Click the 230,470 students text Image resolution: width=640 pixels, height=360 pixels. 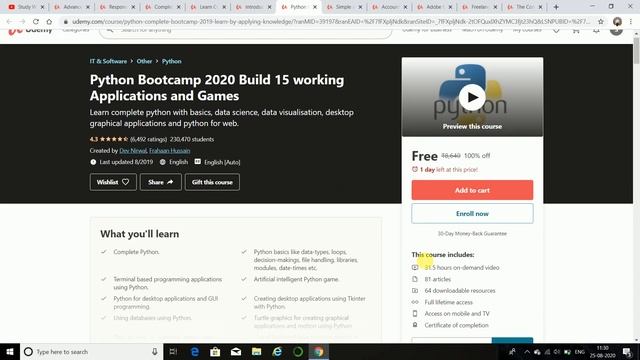[192, 139]
